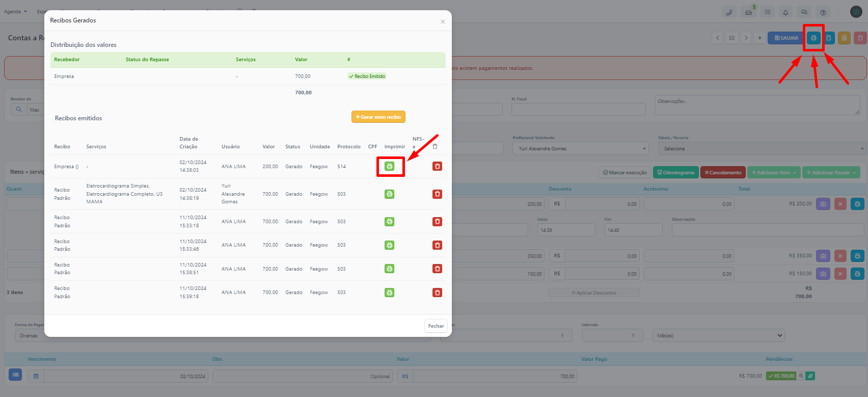Click purple icon on the R$ 150,00 item row
Screen dimensions: 868x397
click(823, 274)
